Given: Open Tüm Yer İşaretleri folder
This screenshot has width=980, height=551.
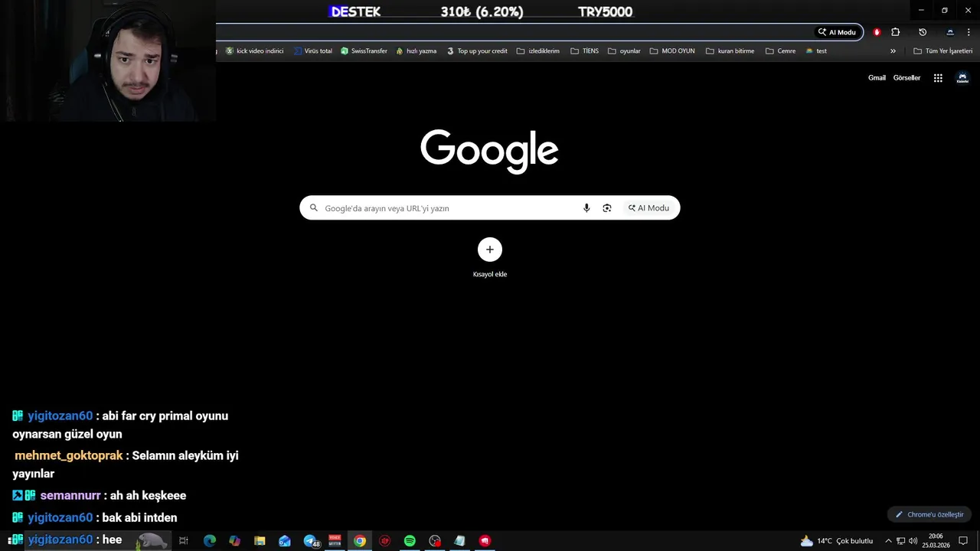Looking at the screenshot, I should click(943, 51).
